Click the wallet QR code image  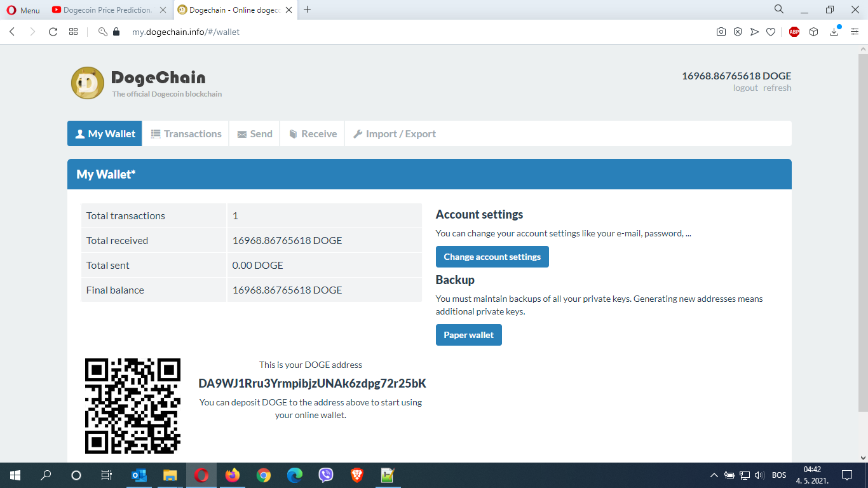click(133, 406)
